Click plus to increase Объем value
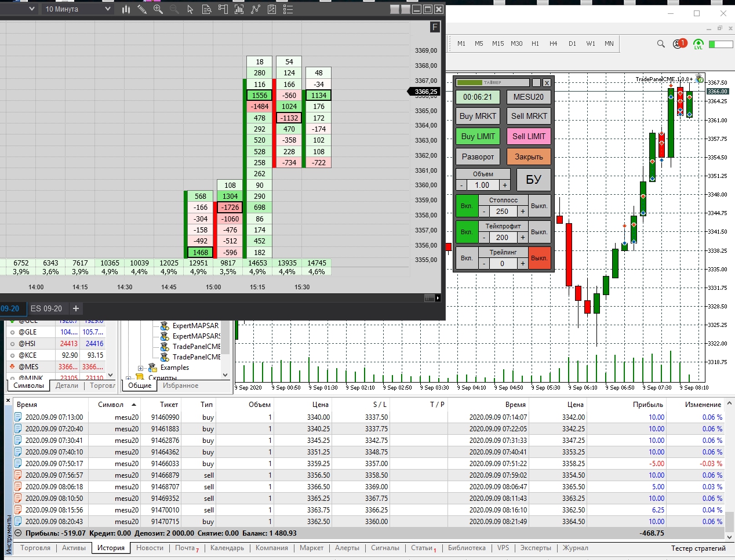Image resolution: width=735 pixels, height=560 pixels. point(505,185)
